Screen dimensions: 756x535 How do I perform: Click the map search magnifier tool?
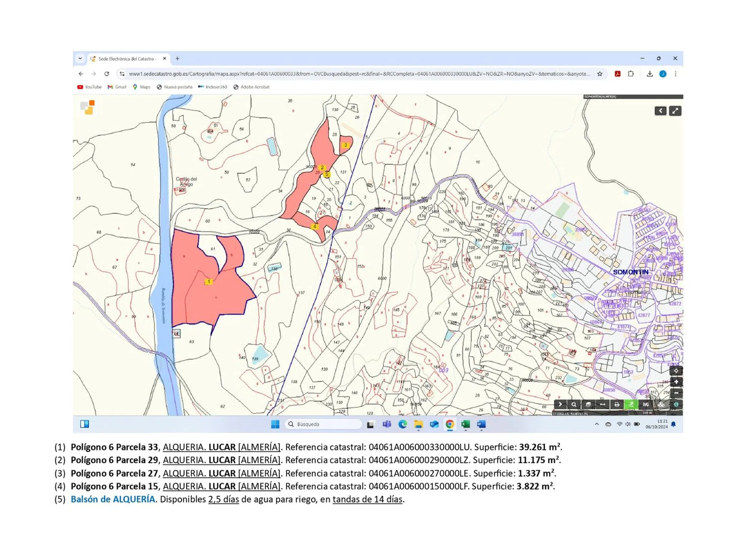tap(574, 404)
